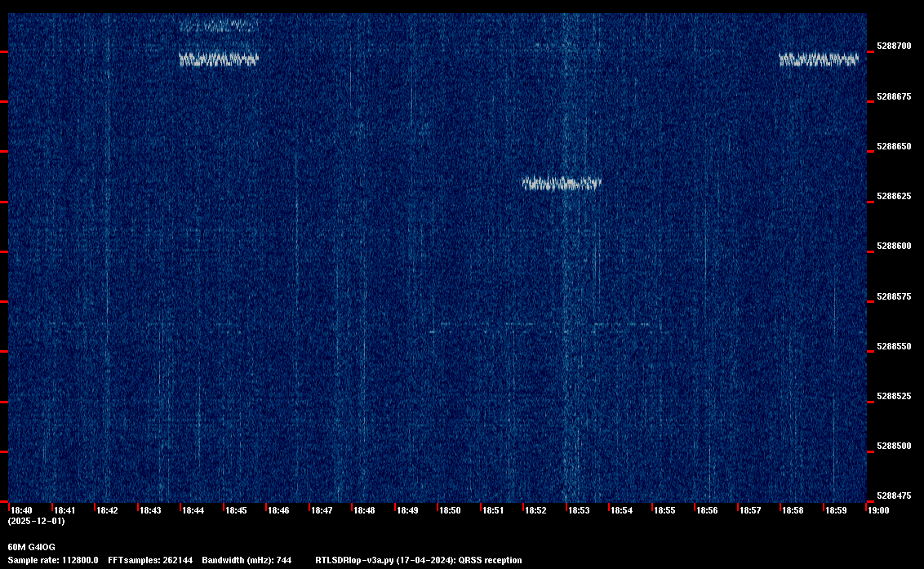Select the Sample rate: 112800.0 text
924x569 pixels.
point(53,560)
